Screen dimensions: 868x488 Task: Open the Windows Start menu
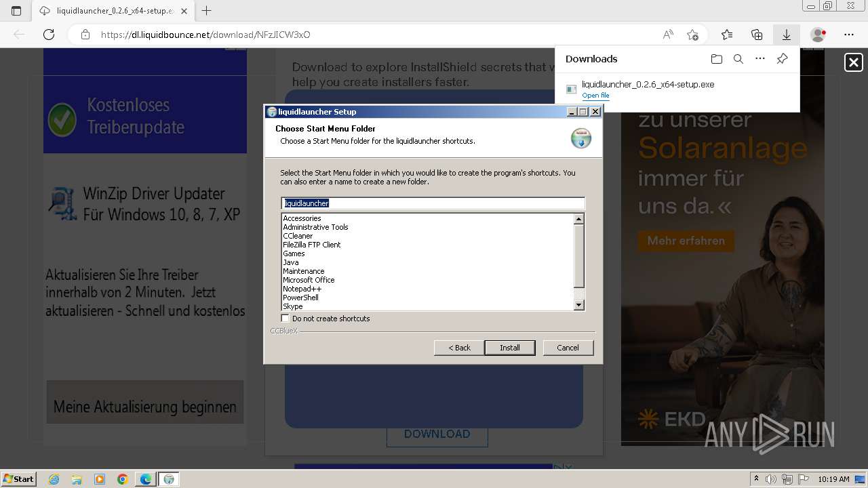[x=18, y=479]
